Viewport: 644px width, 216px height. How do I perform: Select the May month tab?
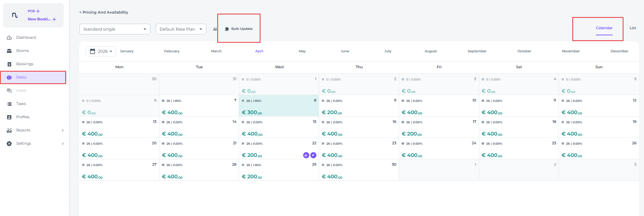pyautogui.click(x=302, y=51)
